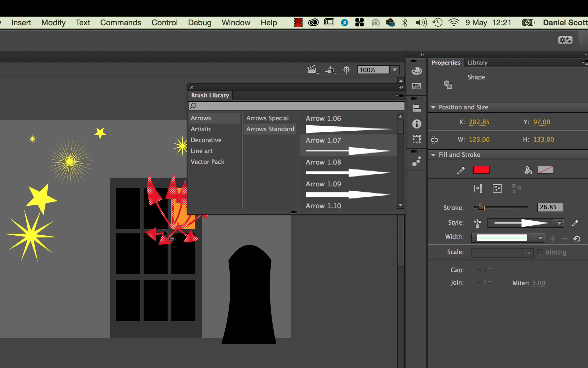Enable the Hinting checkbox
Screen dimensions: 588x368
(x=540, y=252)
